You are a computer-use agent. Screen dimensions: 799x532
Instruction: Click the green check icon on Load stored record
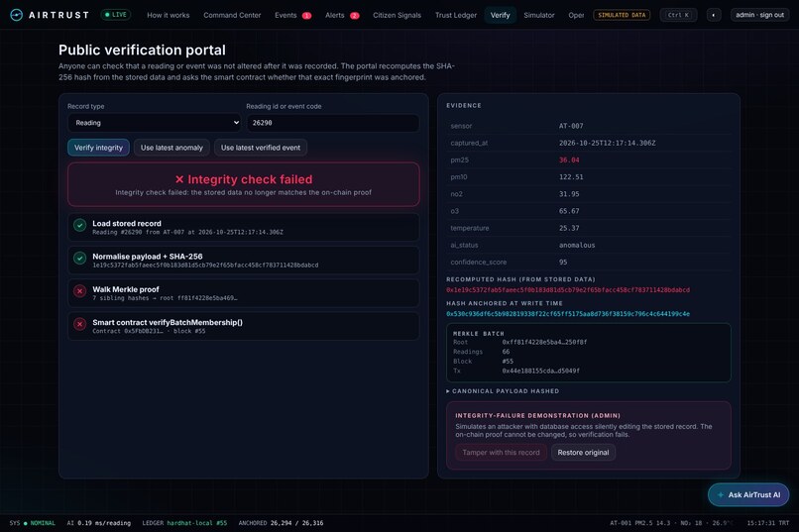point(79,225)
